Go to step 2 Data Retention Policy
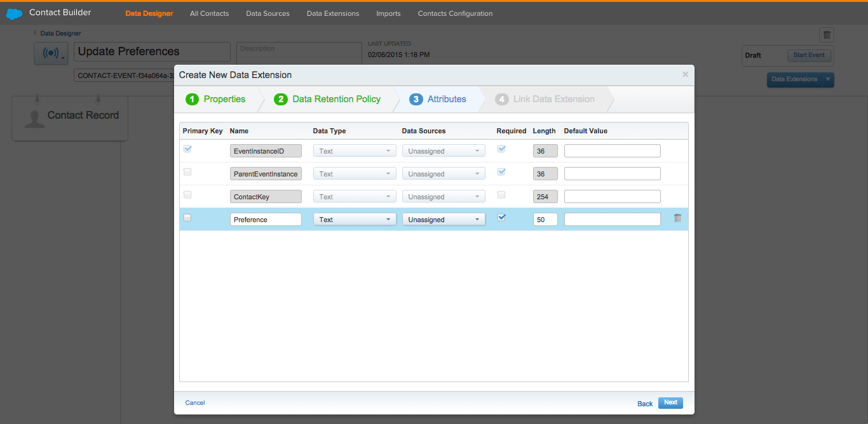868x424 pixels. tap(328, 99)
